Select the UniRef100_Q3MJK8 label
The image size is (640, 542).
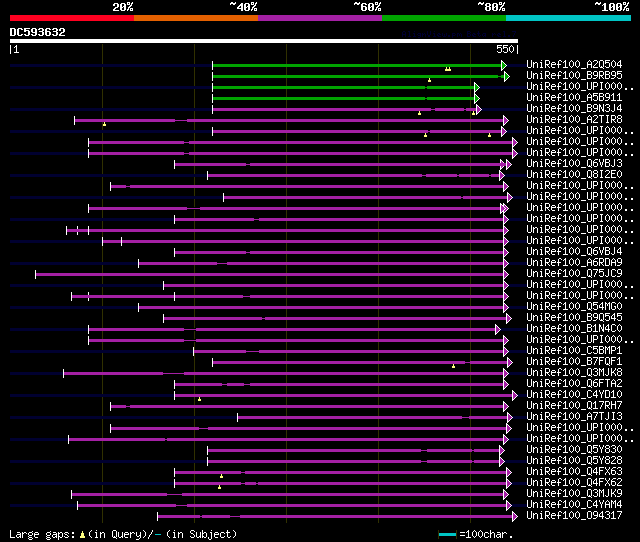[574, 373]
